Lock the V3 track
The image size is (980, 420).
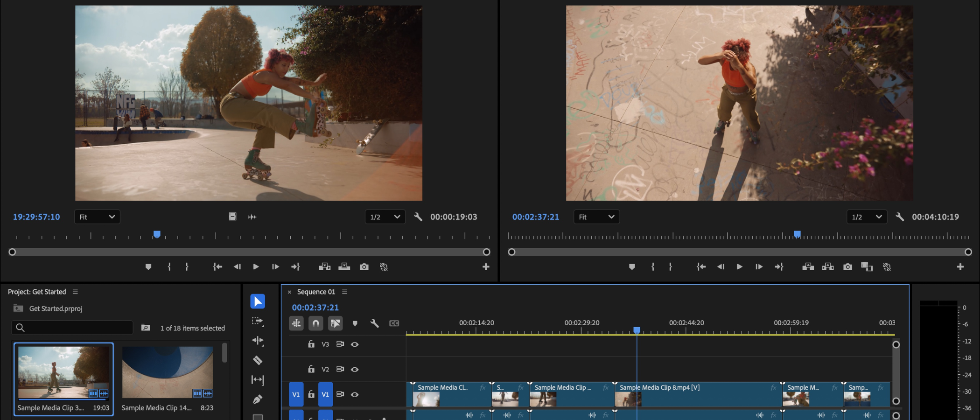point(311,344)
